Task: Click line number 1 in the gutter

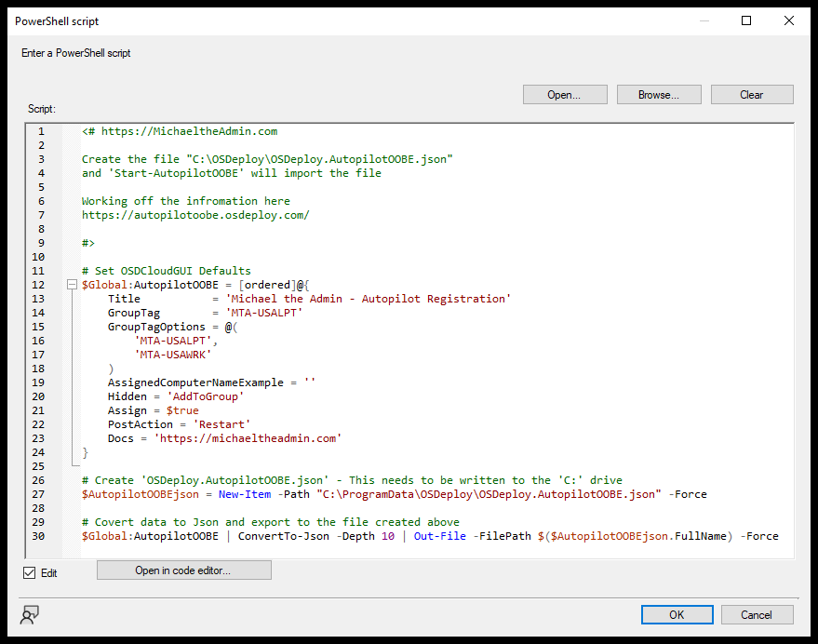Action: [41, 131]
